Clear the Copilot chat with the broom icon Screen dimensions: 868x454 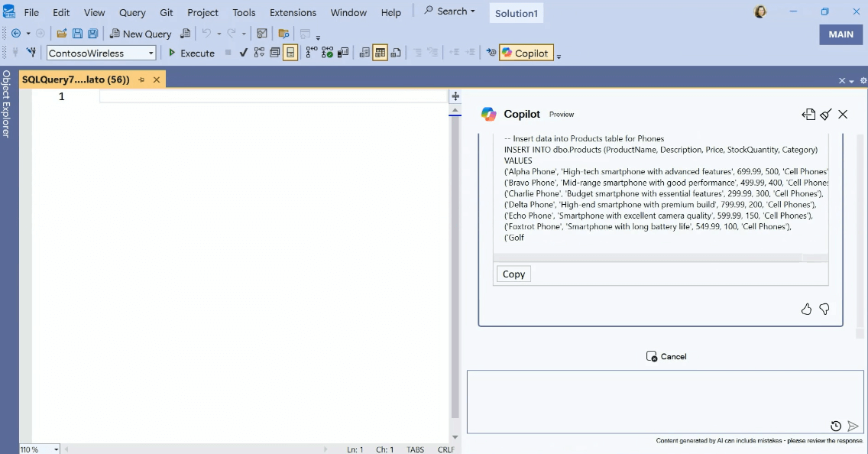point(826,114)
